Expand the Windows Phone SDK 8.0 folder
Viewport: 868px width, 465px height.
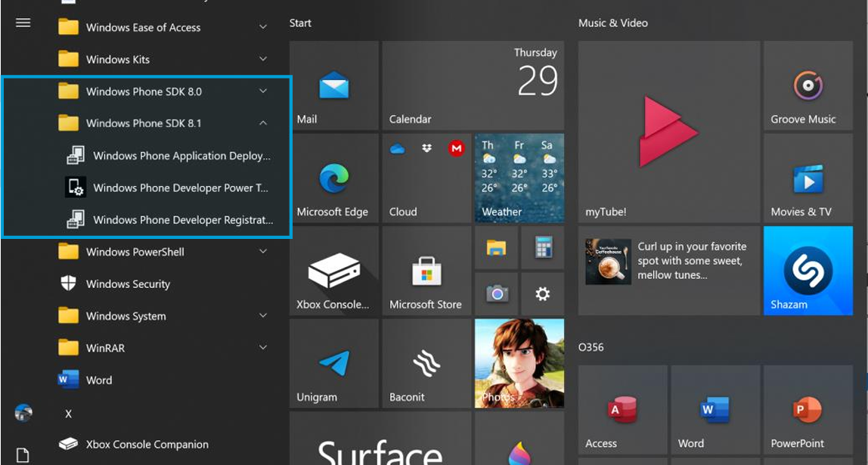262,91
